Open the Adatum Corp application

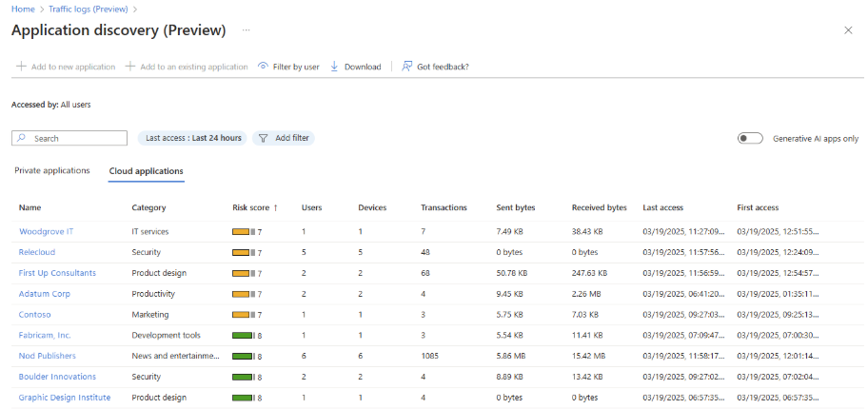pos(45,293)
